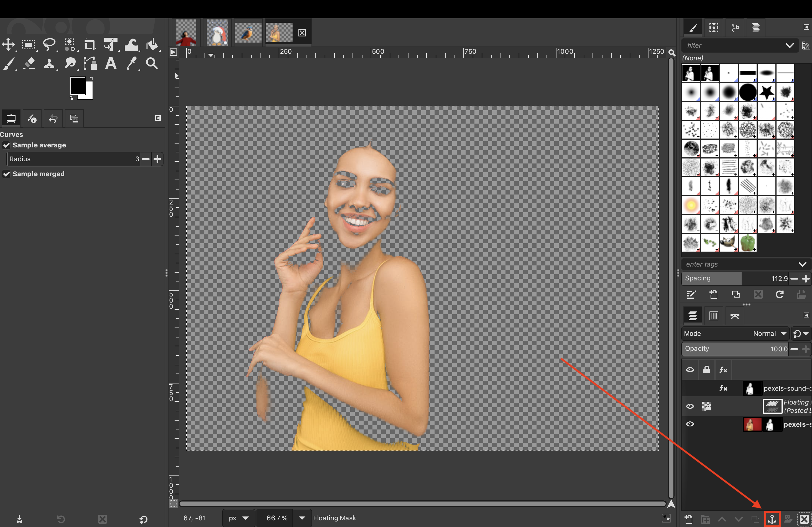This screenshot has width=812, height=527.
Task: Select the Text tool
Action: [111, 63]
